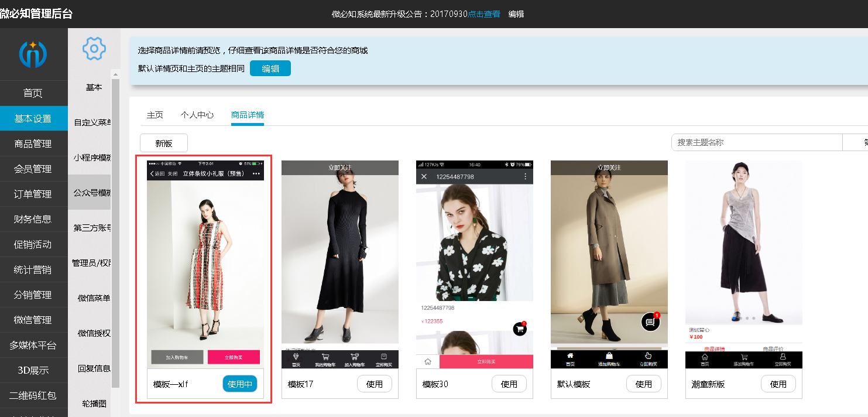Click the chat bubble icon with badge
Image resolution: width=868 pixels, height=417 pixels.
pyautogui.click(x=650, y=322)
